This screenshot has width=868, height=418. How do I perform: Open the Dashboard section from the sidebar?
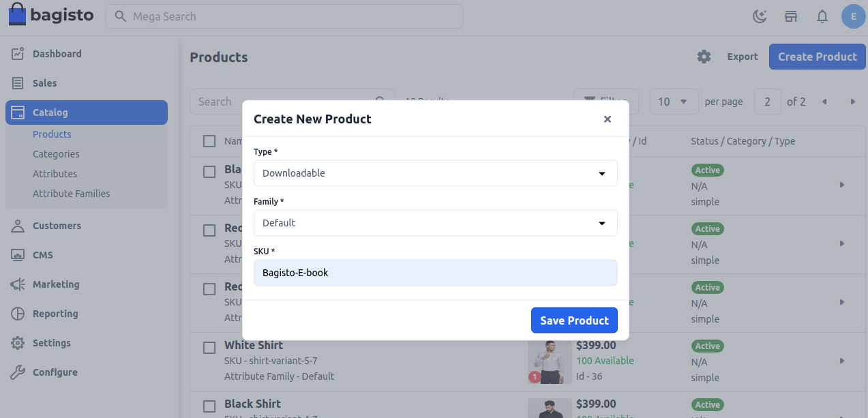[57, 53]
